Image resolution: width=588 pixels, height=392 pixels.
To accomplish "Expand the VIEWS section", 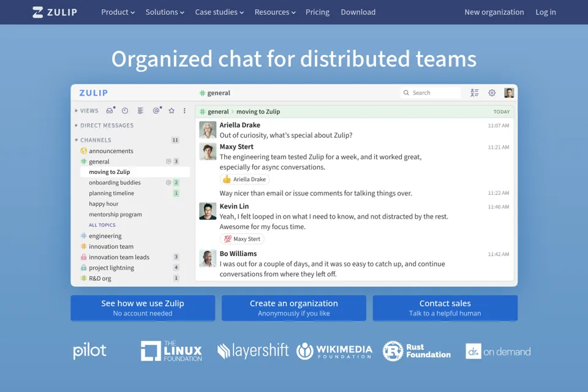I will tap(86, 111).
